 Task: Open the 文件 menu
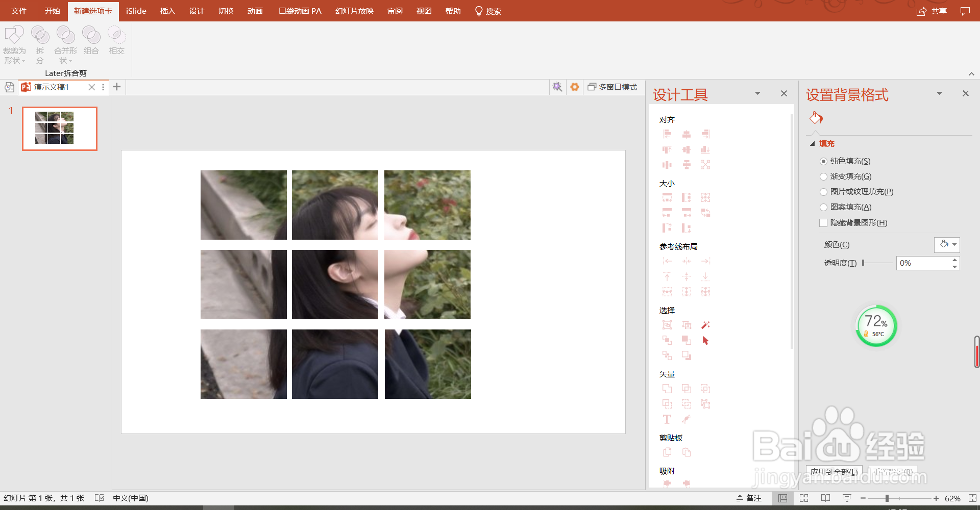[x=19, y=11]
